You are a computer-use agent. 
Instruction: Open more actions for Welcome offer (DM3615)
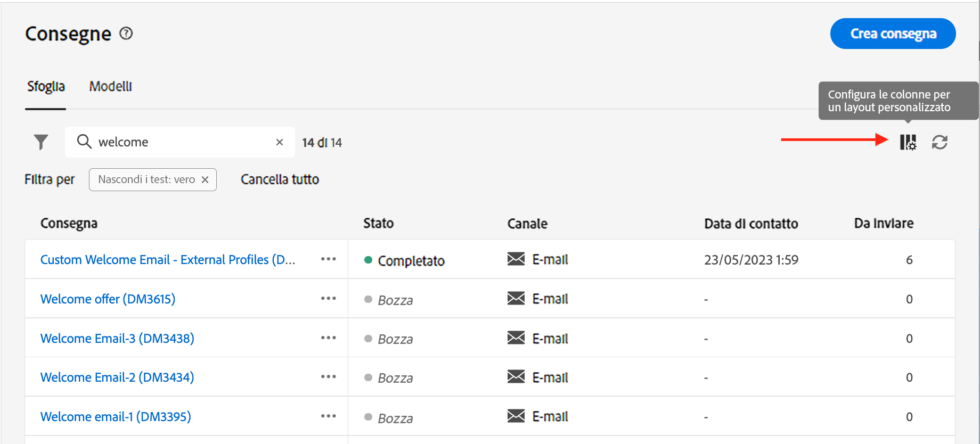pyautogui.click(x=328, y=299)
